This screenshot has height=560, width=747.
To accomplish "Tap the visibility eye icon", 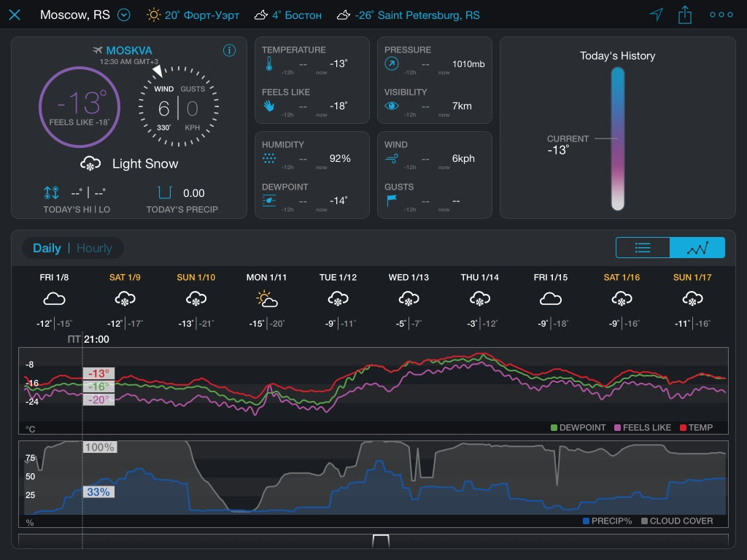I will coord(392,106).
